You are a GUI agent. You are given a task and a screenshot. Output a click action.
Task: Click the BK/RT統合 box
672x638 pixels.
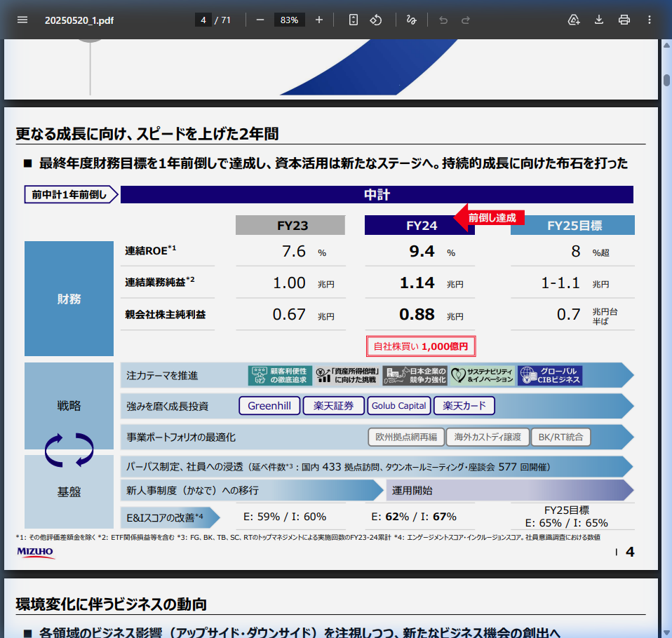point(560,437)
